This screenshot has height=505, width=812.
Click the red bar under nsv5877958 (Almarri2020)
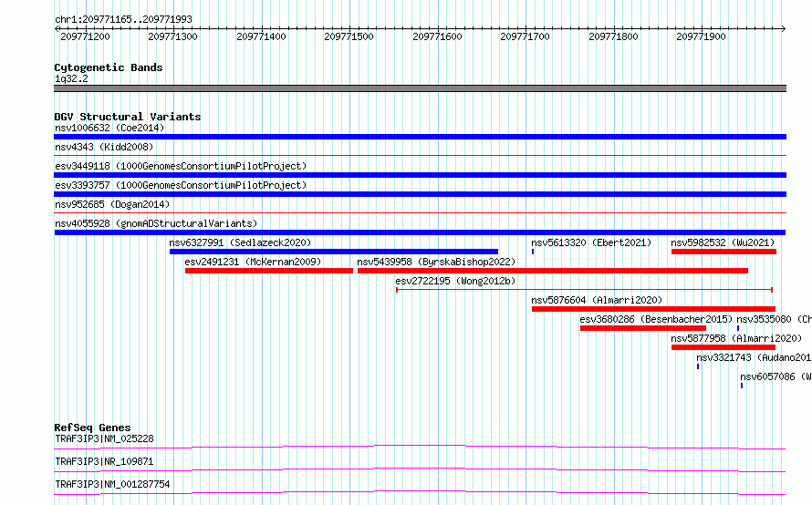coord(724,347)
